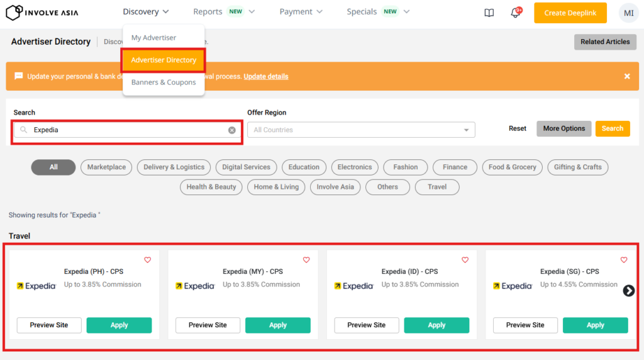Filter by Finance category
The height and width of the screenshot is (360, 644).
point(455,167)
